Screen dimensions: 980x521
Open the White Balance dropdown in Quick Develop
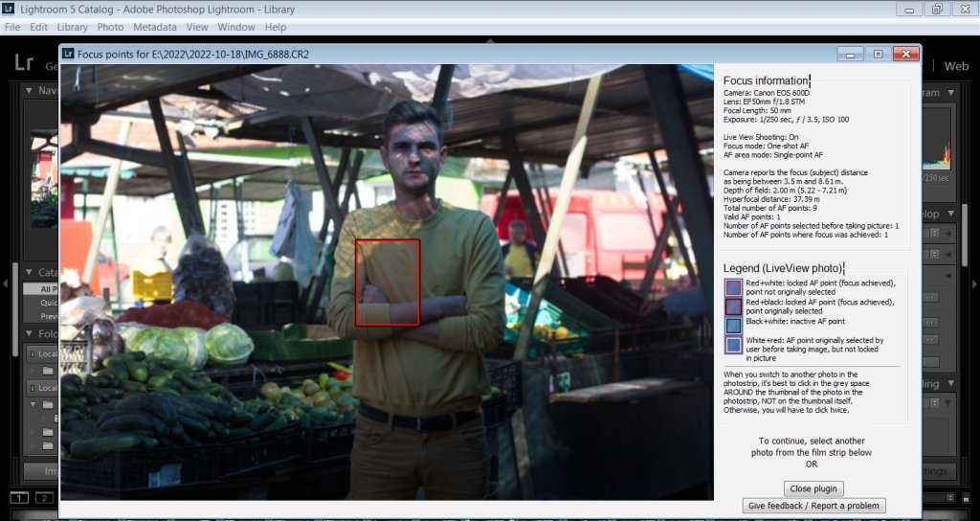[x=933, y=255]
